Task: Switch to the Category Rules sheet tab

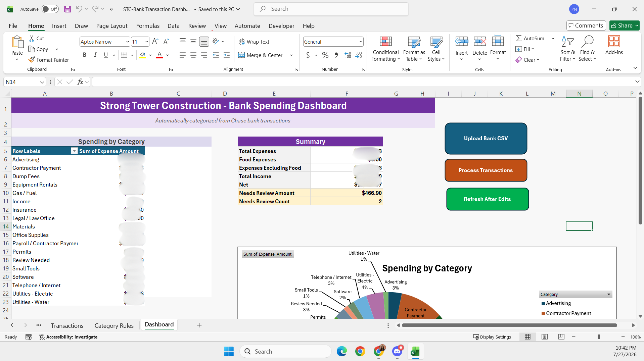Action: tap(114, 325)
